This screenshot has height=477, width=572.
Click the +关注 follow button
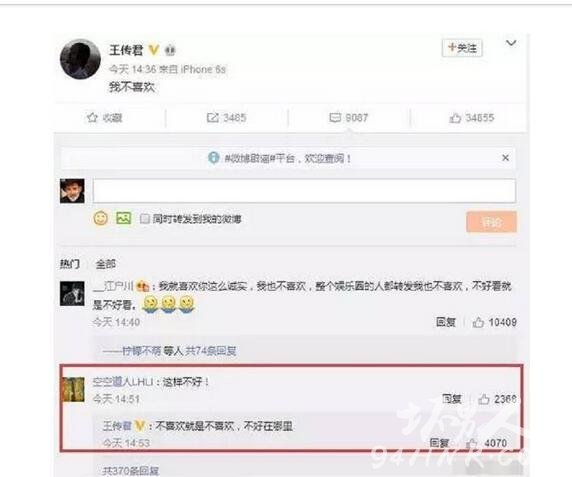click(x=462, y=48)
